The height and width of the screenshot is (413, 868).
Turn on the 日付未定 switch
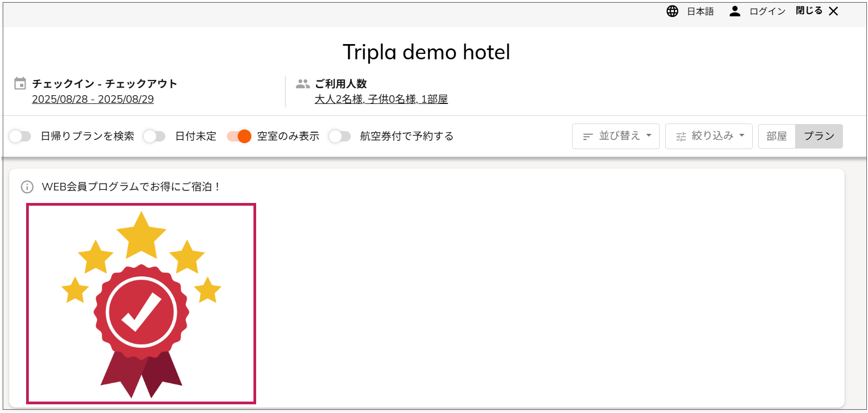click(154, 136)
